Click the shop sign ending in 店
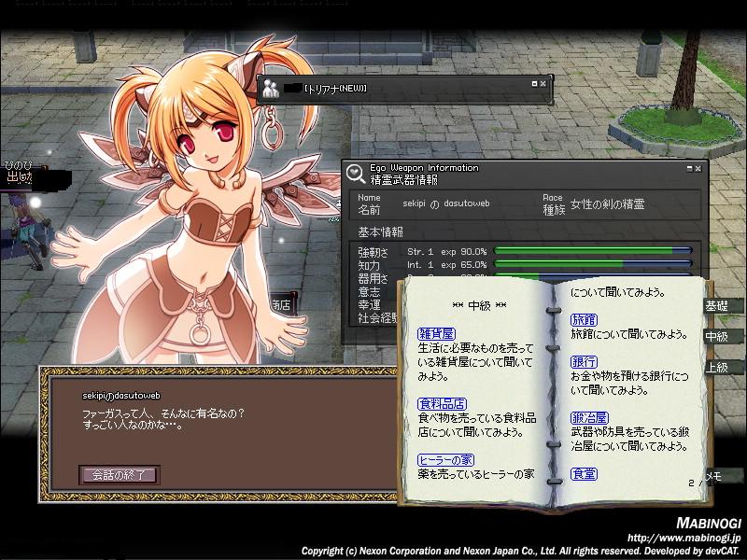747x560 pixels. [x=283, y=305]
